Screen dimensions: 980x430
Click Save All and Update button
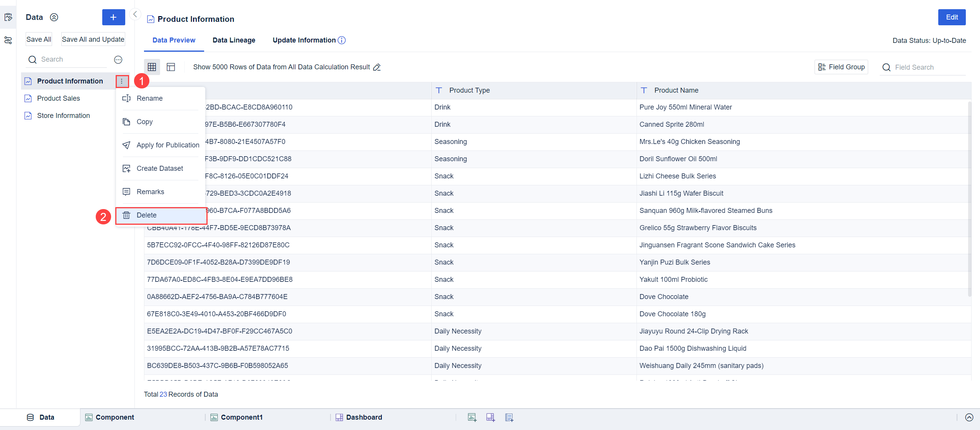coord(93,39)
